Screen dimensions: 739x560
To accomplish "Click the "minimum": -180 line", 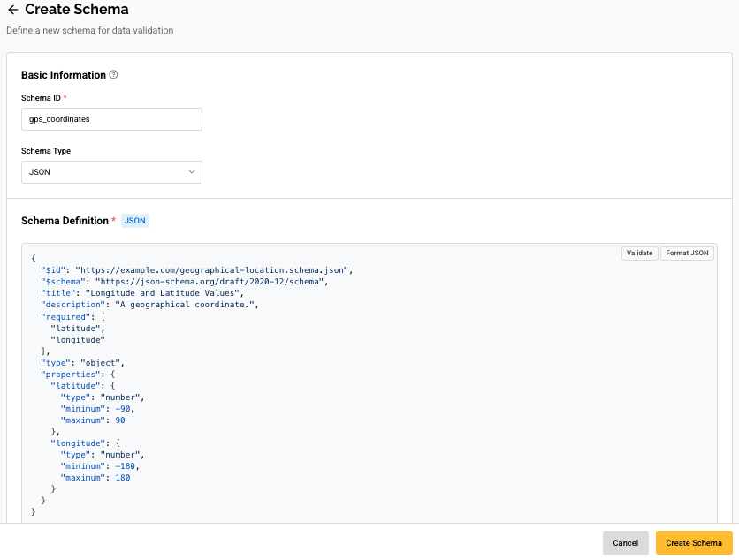I will (x=100, y=465).
